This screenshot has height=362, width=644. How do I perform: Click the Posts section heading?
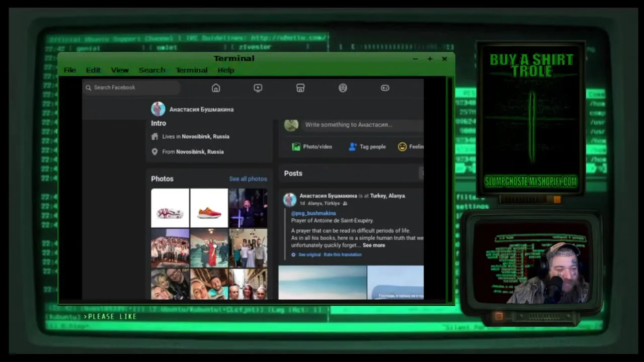293,173
